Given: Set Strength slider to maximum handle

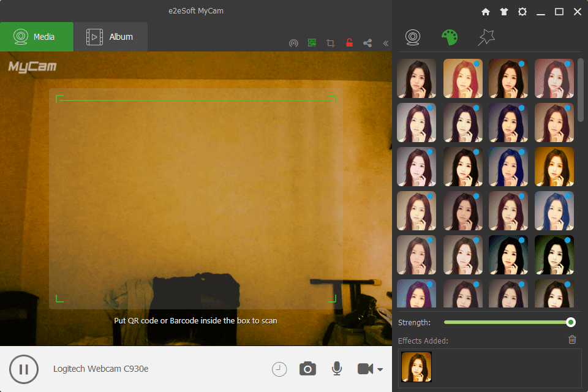Looking at the screenshot, I should (571, 322).
